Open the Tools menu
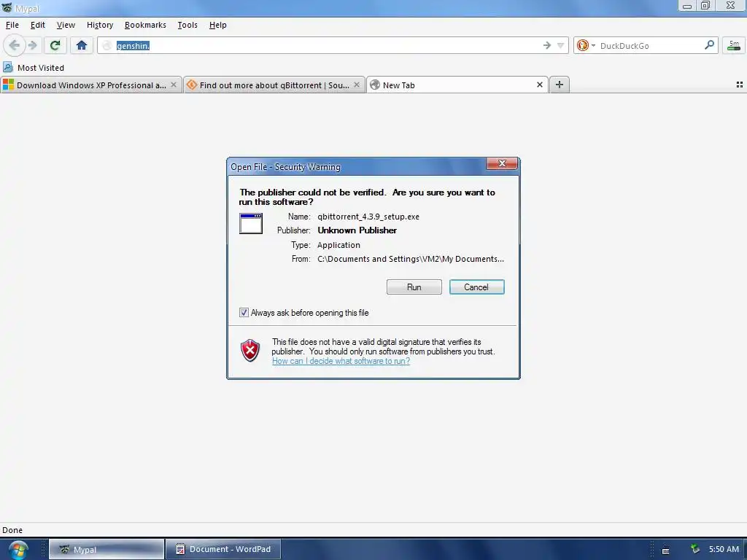Image resolution: width=747 pixels, height=560 pixels. point(187,25)
